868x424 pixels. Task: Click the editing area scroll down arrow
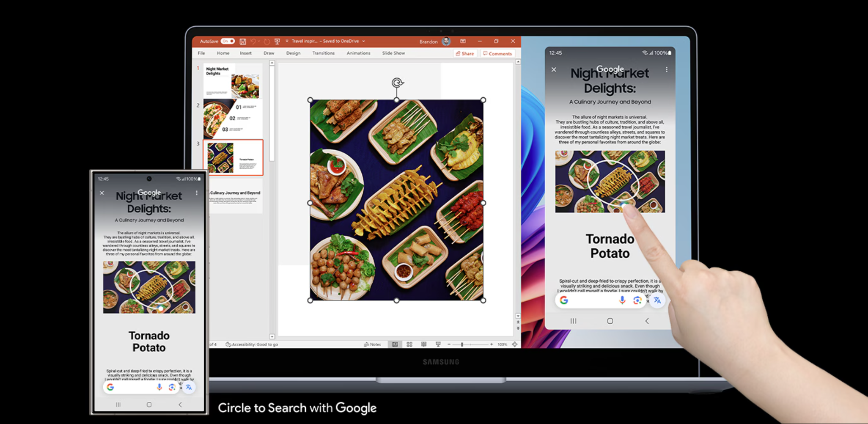(518, 316)
